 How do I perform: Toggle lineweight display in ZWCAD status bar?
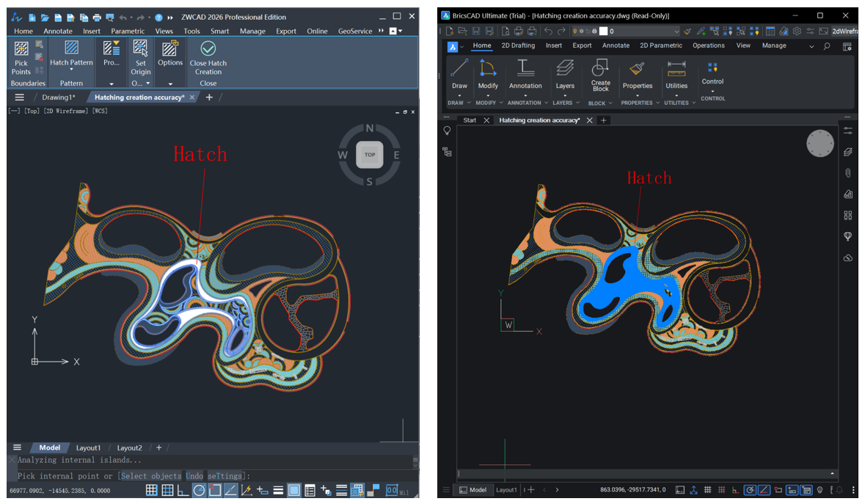[x=278, y=489]
